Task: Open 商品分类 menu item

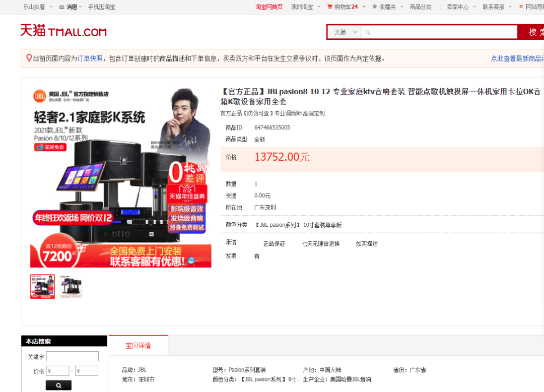Action: 421,7
